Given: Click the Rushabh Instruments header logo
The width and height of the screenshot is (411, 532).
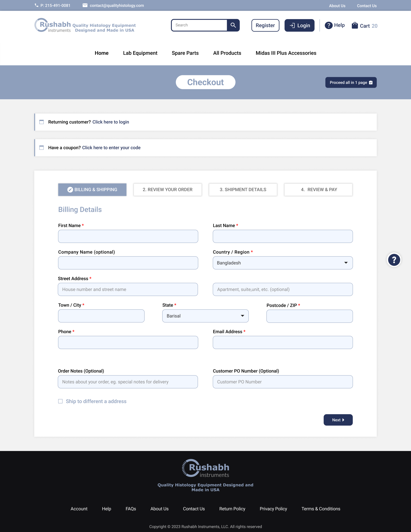Looking at the screenshot, I should coord(53,25).
